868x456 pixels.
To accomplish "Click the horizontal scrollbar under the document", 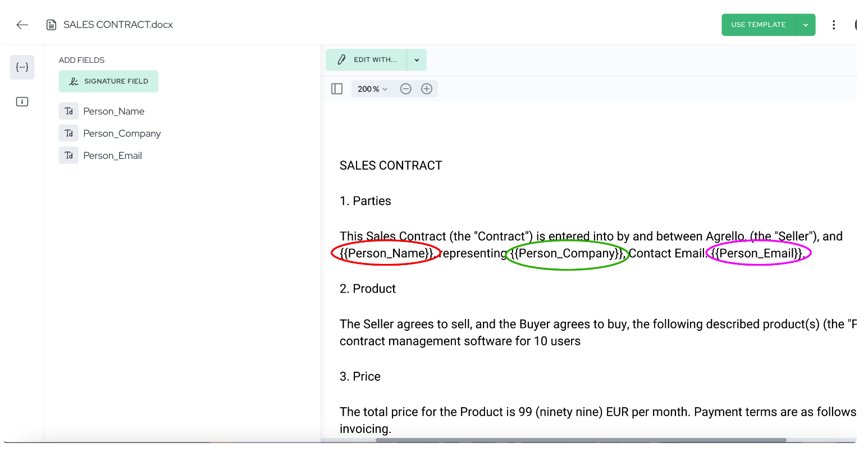I will tap(581, 440).
